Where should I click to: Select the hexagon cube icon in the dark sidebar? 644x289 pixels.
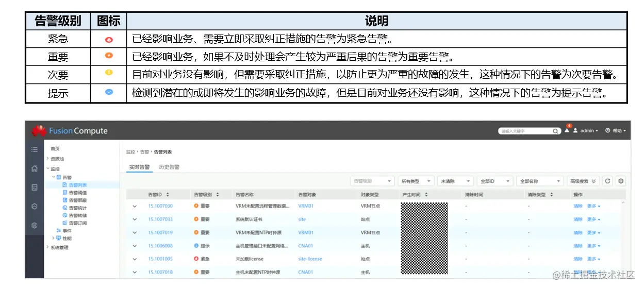click(35, 206)
